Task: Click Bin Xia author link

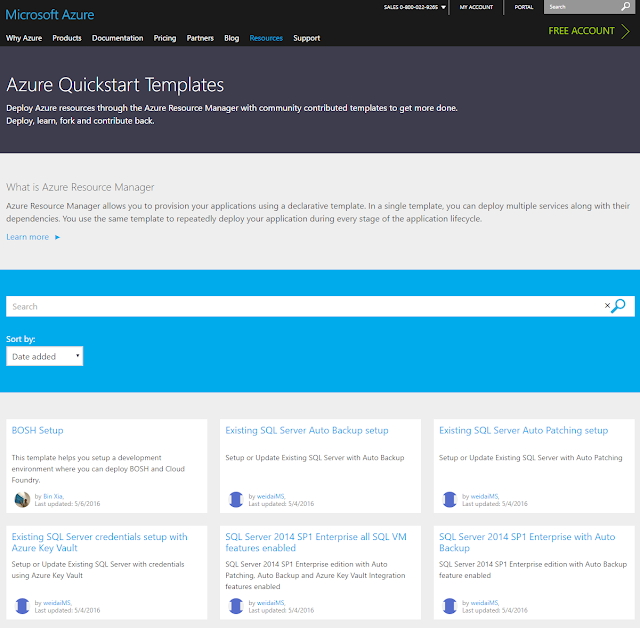Action: tap(53, 496)
